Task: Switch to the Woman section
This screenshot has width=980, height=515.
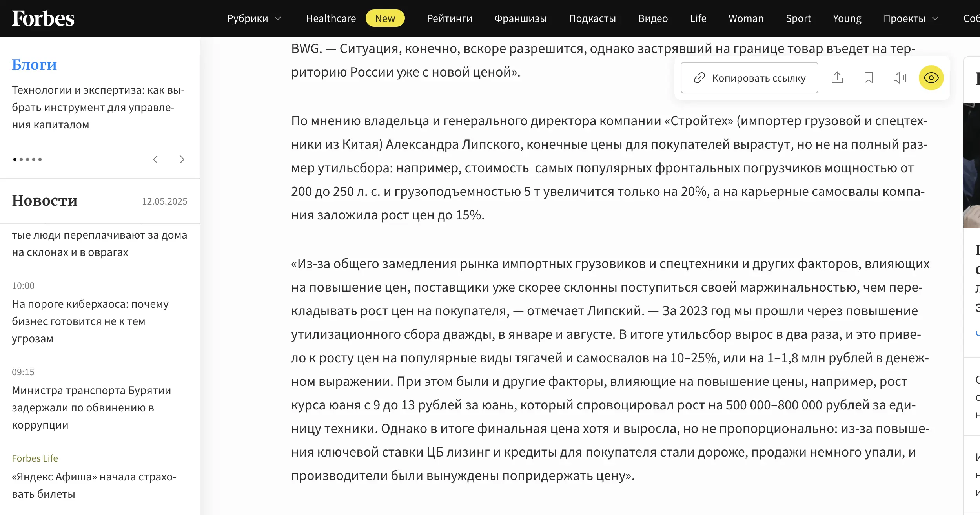Action: 746,18
